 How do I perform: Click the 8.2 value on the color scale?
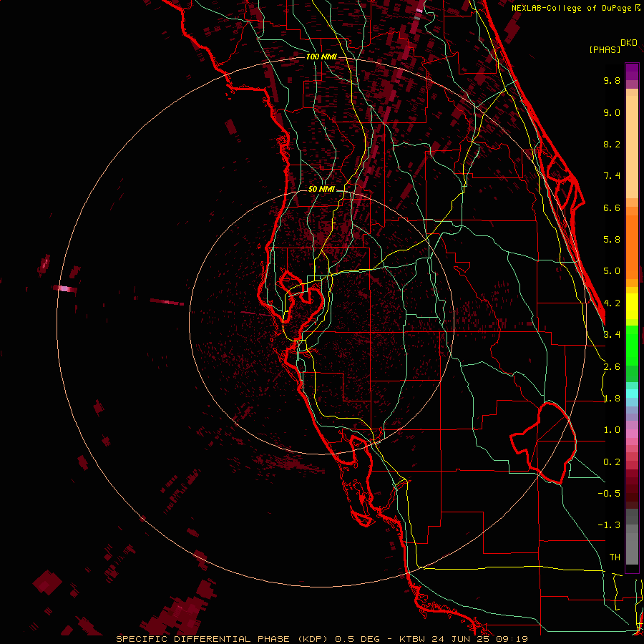(x=612, y=144)
